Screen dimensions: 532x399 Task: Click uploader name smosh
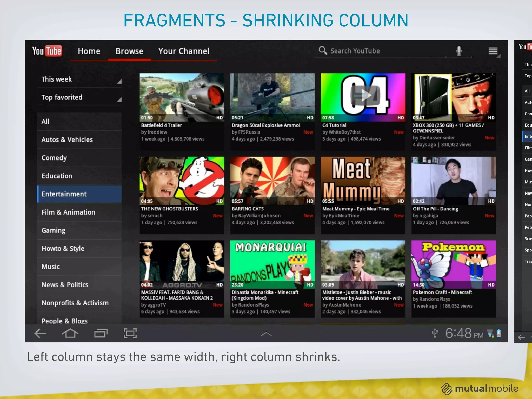pos(155,216)
